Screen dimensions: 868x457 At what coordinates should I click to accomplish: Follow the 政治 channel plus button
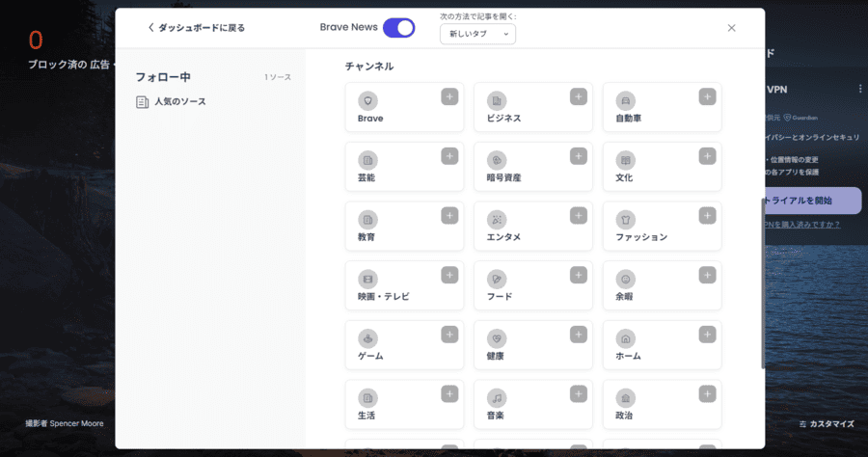click(708, 394)
